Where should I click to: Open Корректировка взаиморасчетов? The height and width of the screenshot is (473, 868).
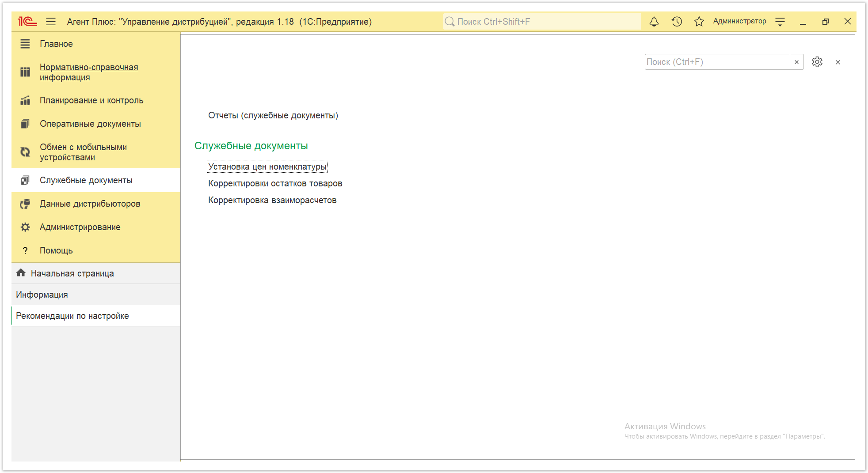click(272, 200)
